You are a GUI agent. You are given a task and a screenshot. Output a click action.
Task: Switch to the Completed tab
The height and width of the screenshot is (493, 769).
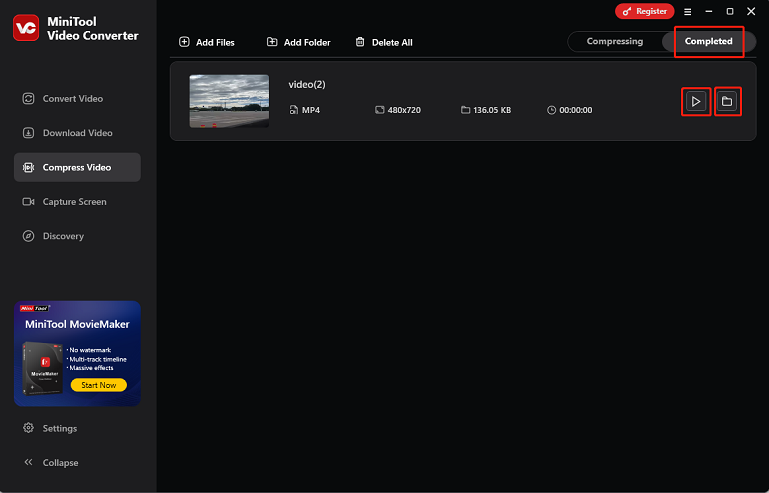[x=709, y=41]
